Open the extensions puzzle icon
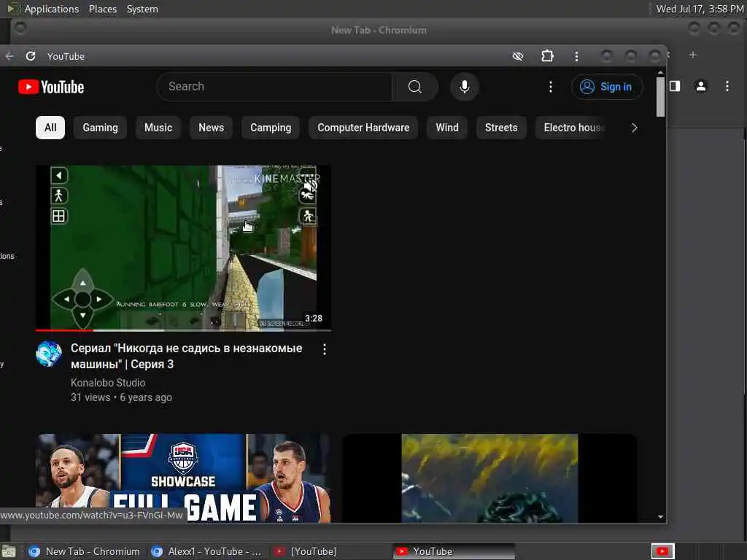 coord(547,56)
